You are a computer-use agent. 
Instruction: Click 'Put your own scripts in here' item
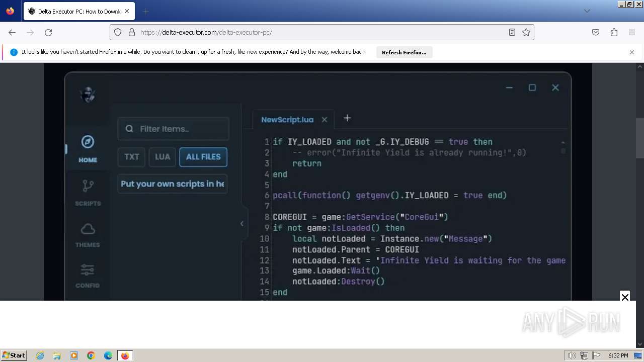click(x=173, y=184)
